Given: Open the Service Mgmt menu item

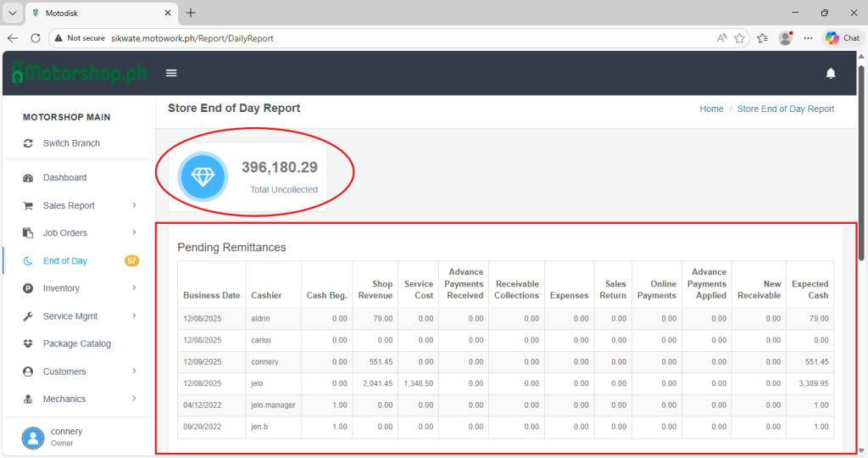Looking at the screenshot, I should click(x=70, y=316).
